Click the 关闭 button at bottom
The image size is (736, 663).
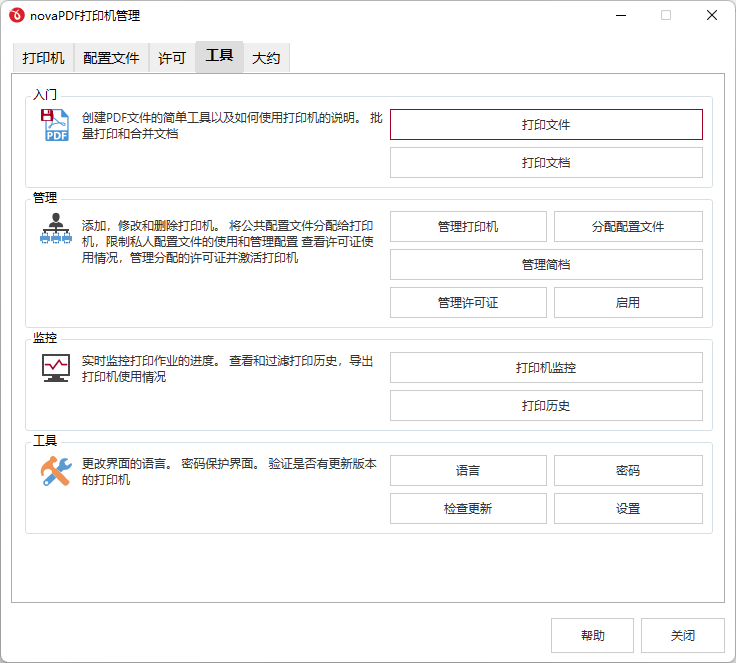point(682,635)
